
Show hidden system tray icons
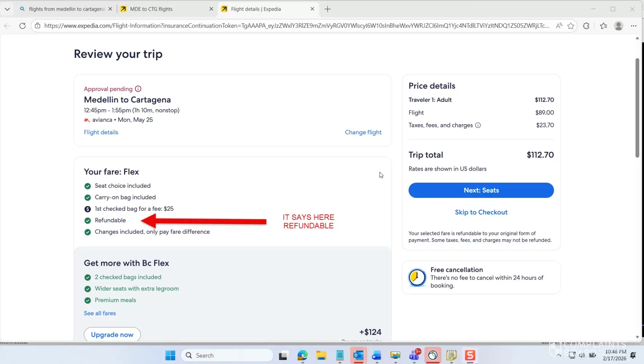[559, 355]
